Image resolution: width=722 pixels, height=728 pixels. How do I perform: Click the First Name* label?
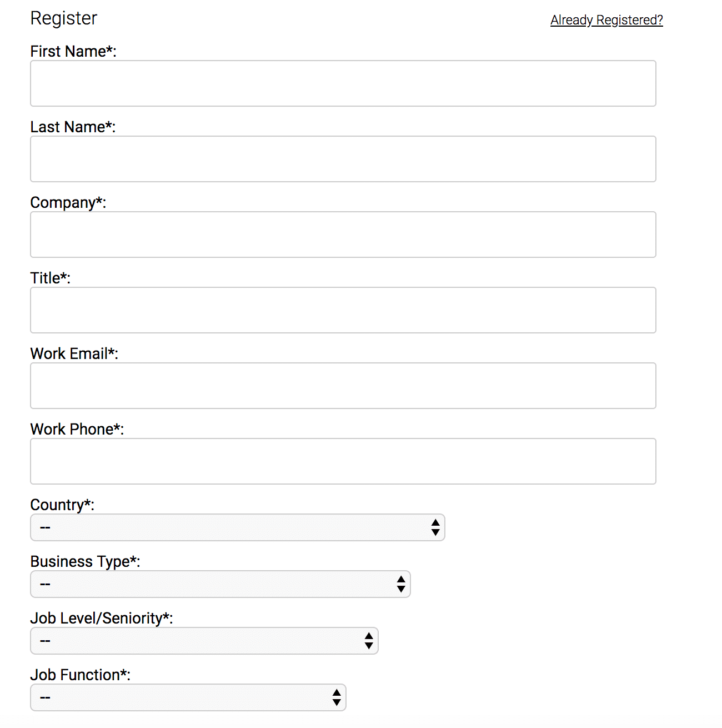pos(73,51)
